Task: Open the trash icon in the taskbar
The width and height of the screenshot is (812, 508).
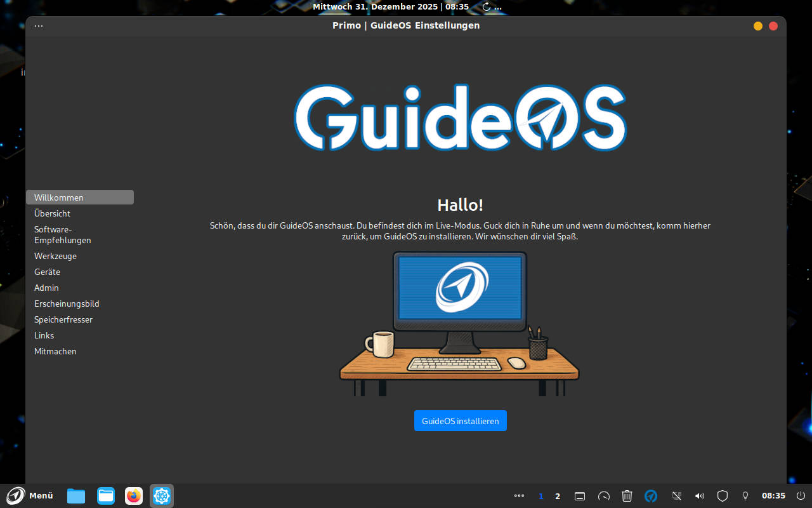Action: [x=627, y=496]
